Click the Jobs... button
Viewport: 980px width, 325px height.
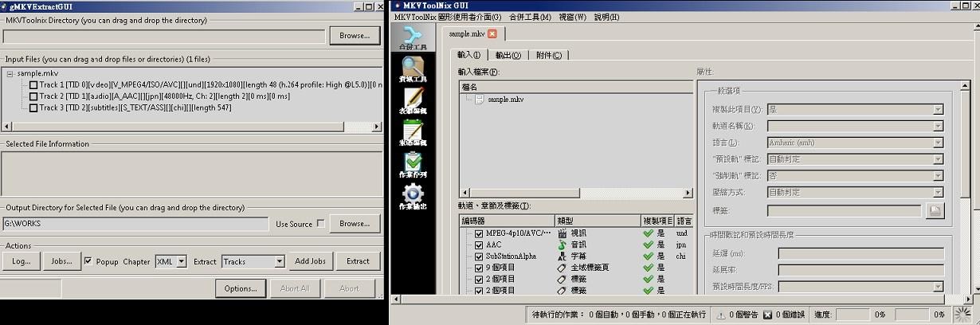pos(61,261)
